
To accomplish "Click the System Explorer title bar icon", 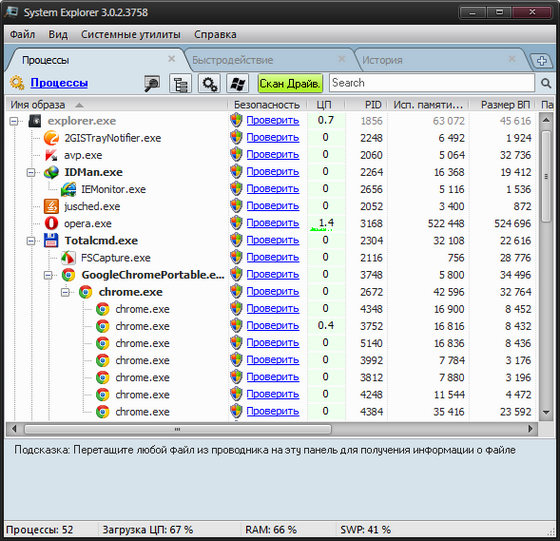I will coord(11,12).
